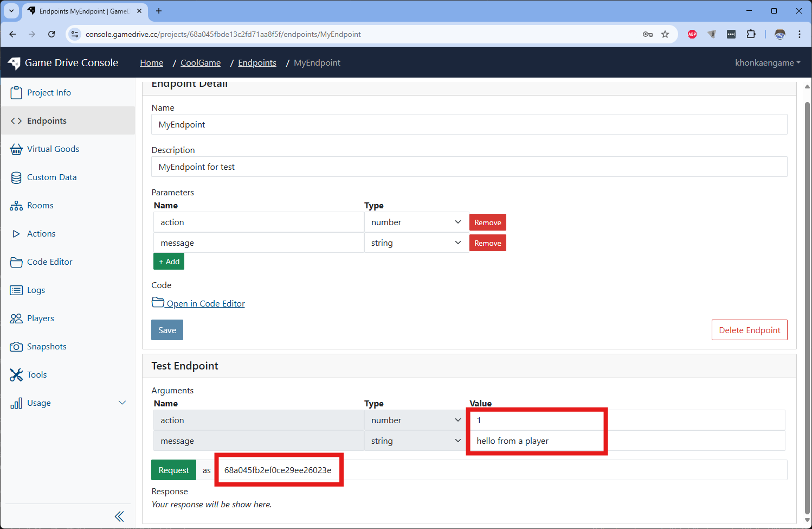Collapse the sidebar with the double chevron
Screen dimensions: 812x529
pos(119,516)
